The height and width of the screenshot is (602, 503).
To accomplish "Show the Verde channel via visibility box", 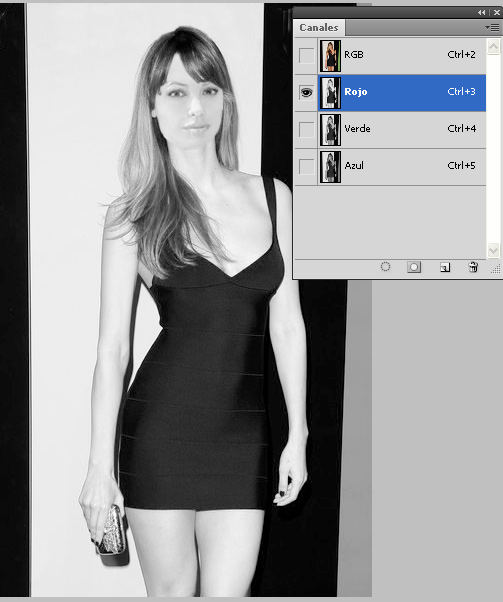I will point(306,130).
